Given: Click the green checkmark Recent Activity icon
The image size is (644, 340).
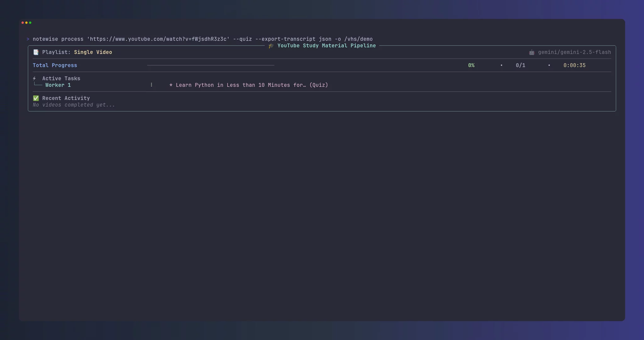Looking at the screenshot, I should 36,98.
